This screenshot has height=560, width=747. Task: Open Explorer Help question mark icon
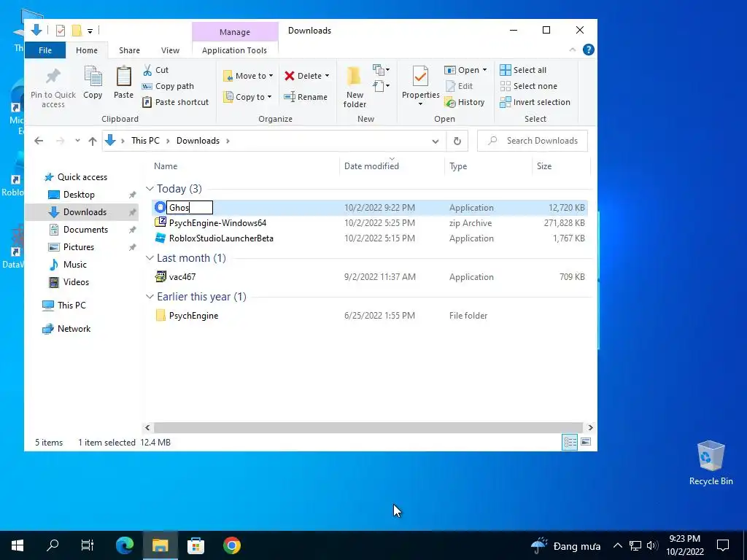[589, 50]
